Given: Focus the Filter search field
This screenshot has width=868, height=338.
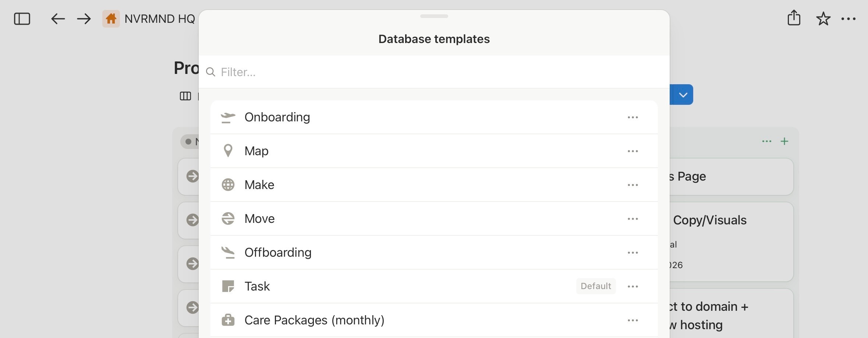Looking at the screenshot, I should (434, 72).
